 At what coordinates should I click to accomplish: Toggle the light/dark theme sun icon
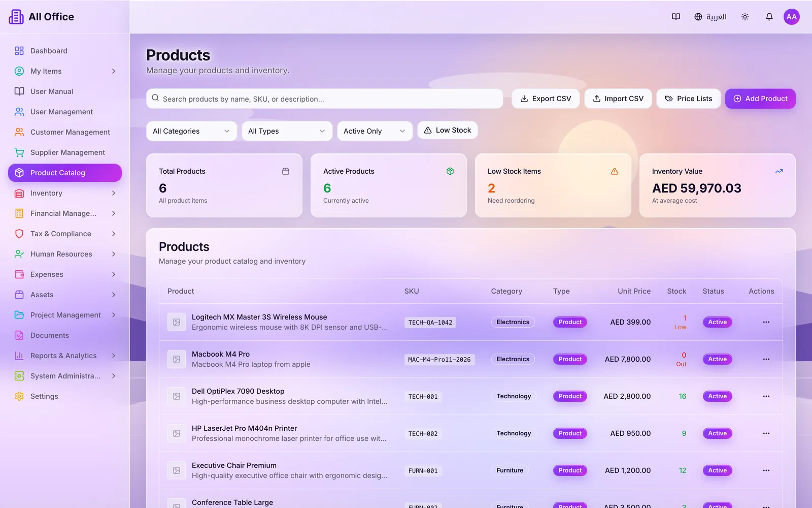[745, 17]
